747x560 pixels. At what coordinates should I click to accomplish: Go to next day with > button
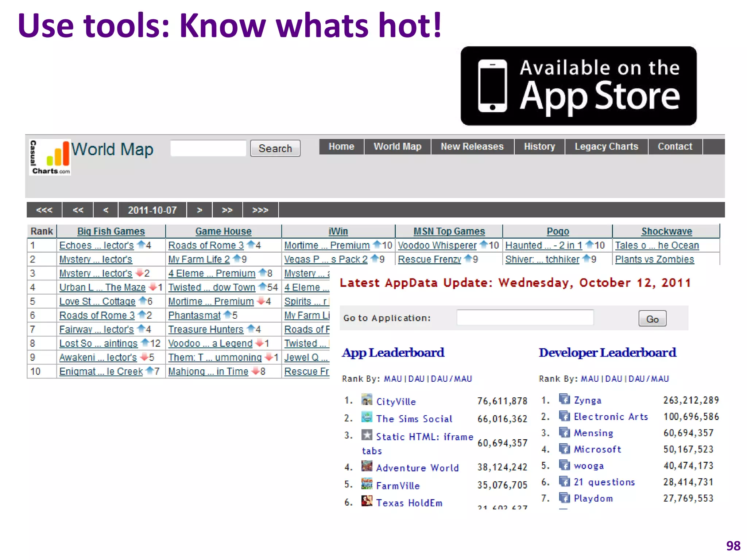pyautogui.click(x=200, y=210)
